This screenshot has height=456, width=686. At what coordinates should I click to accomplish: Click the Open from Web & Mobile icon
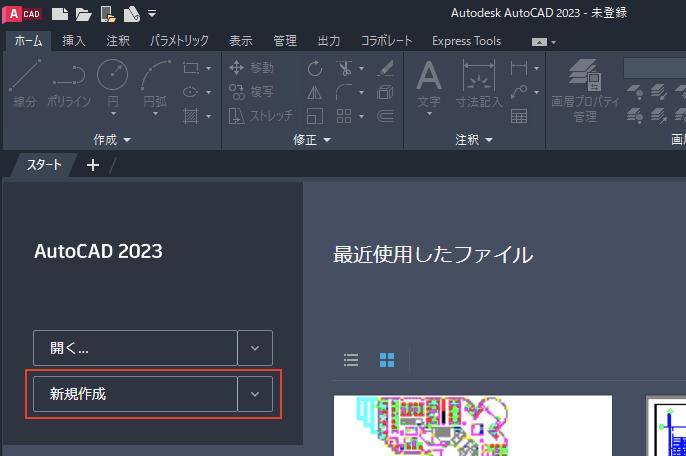tap(108, 14)
